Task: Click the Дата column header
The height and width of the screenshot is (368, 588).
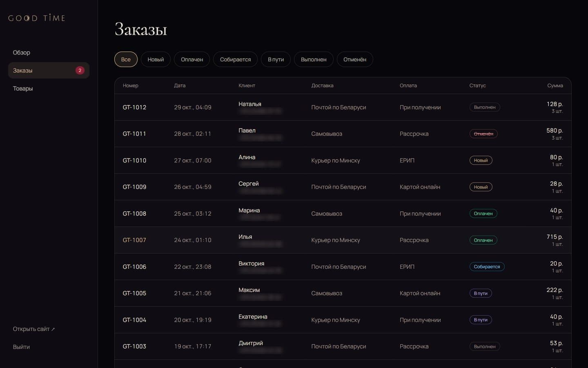Action: [x=180, y=85]
